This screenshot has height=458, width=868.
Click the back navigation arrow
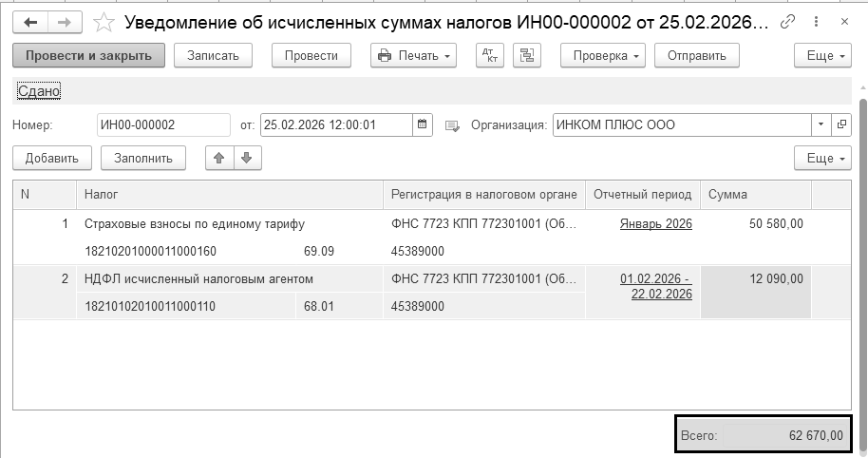[x=30, y=21]
